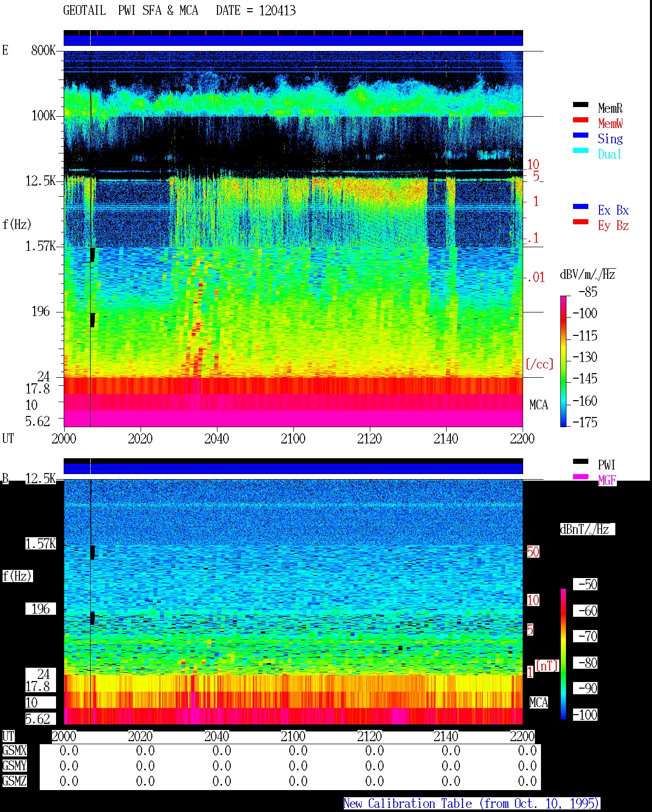Click the 2020 tick under B spectrogram
Image resolution: width=652 pixels, height=812 pixels.
pyautogui.click(x=140, y=736)
